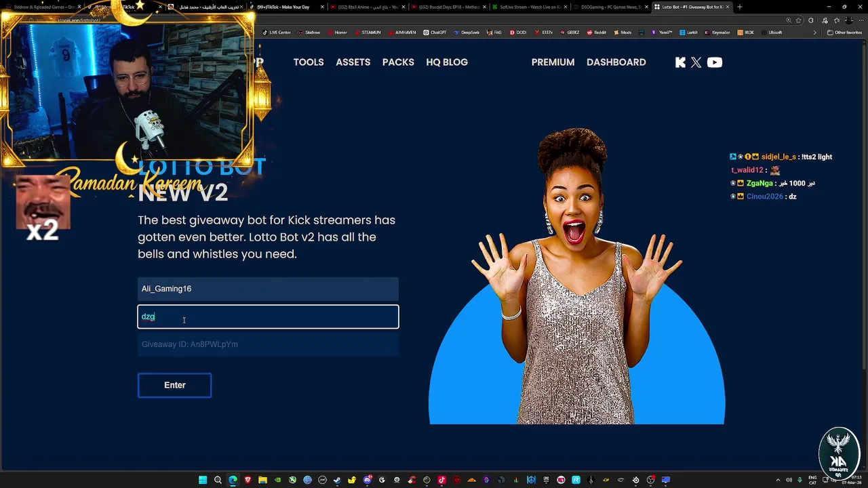868x488 pixels.
Task: Open the PREMIUM page link
Action: pos(553,62)
